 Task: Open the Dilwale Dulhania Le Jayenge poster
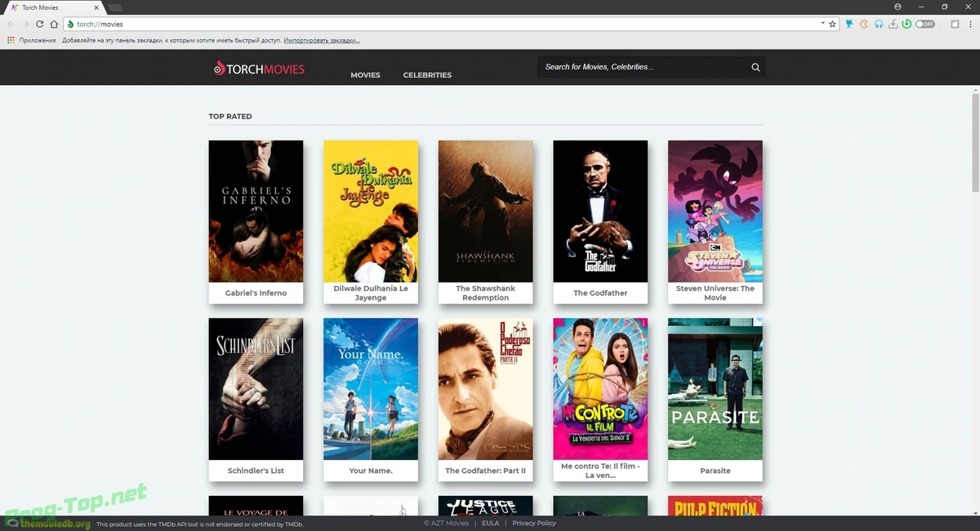pos(371,211)
